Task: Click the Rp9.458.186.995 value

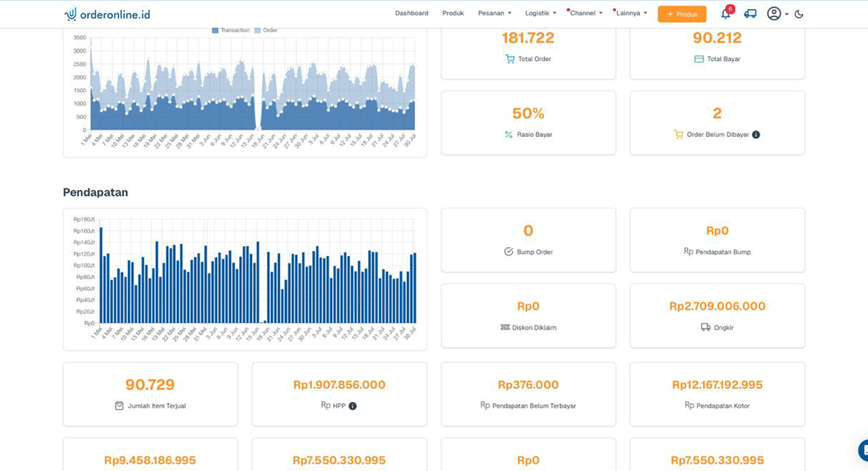Action: (150, 460)
